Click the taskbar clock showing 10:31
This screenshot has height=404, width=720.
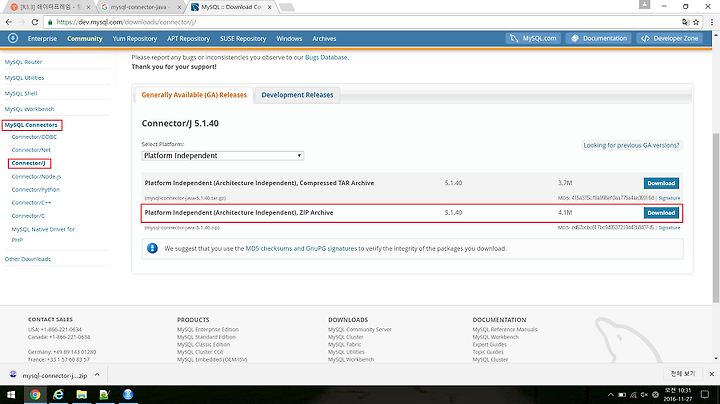pos(678,394)
